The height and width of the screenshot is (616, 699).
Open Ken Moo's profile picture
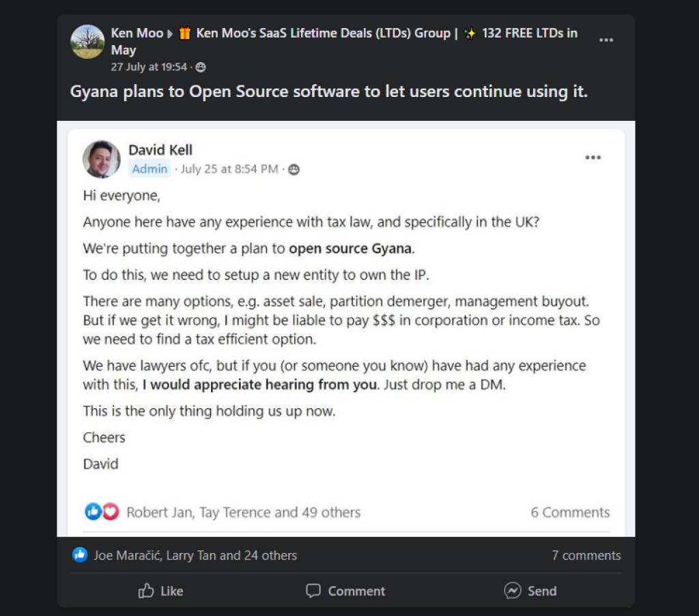pyautogui.click(x=87, y=42)
